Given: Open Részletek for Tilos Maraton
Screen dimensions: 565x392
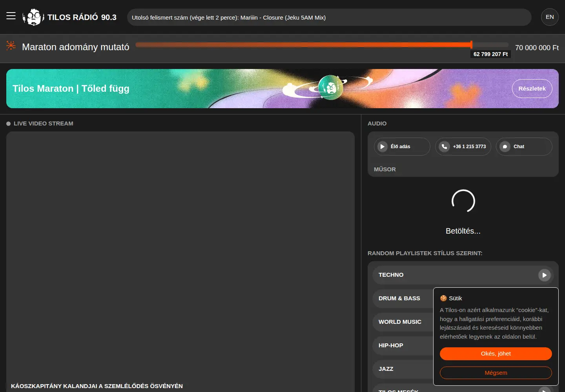Looking at the screenshot, I should [x=532, y=89].
